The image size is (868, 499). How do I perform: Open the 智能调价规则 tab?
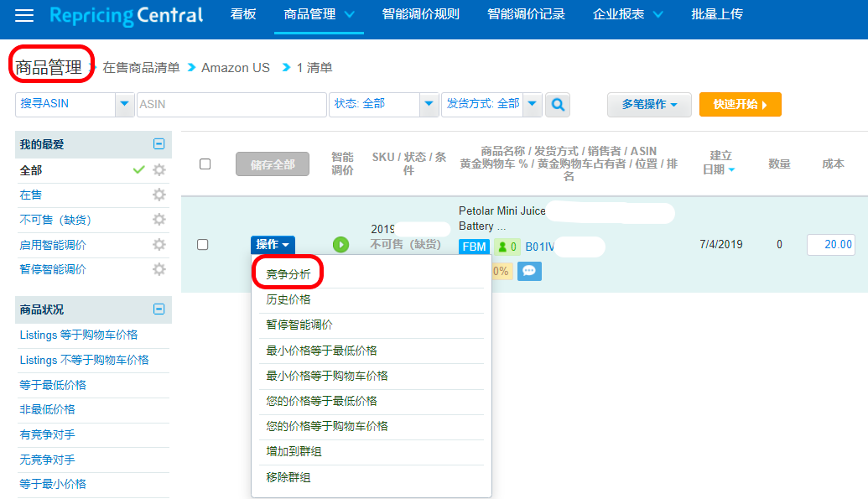[x=421, y=14]
